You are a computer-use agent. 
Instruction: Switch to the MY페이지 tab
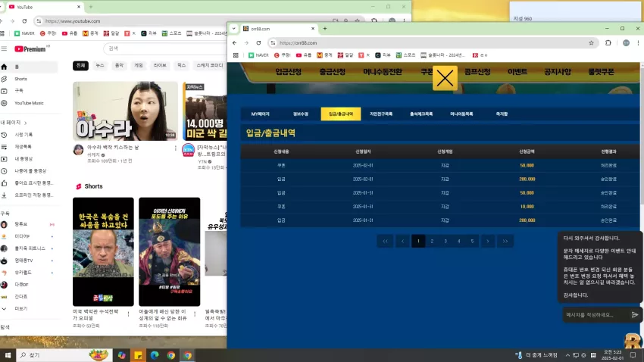pos(261,114)
